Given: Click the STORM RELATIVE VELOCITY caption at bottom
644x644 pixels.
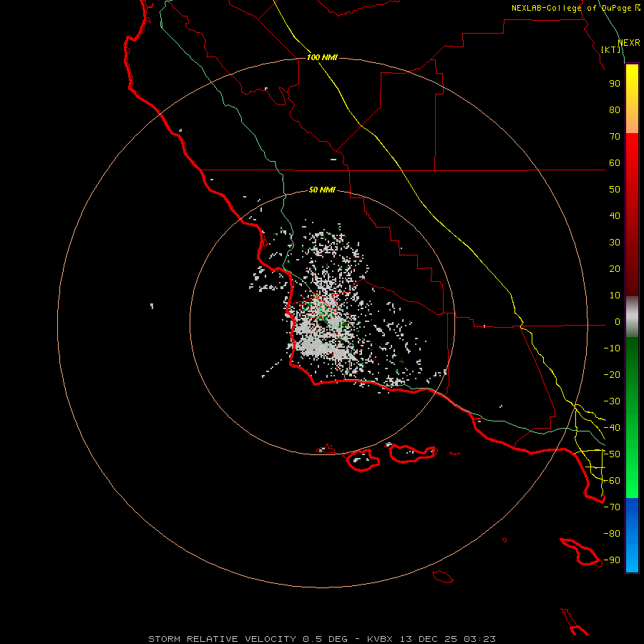Looking at the screenshot, I should click(x=321, y=639).
